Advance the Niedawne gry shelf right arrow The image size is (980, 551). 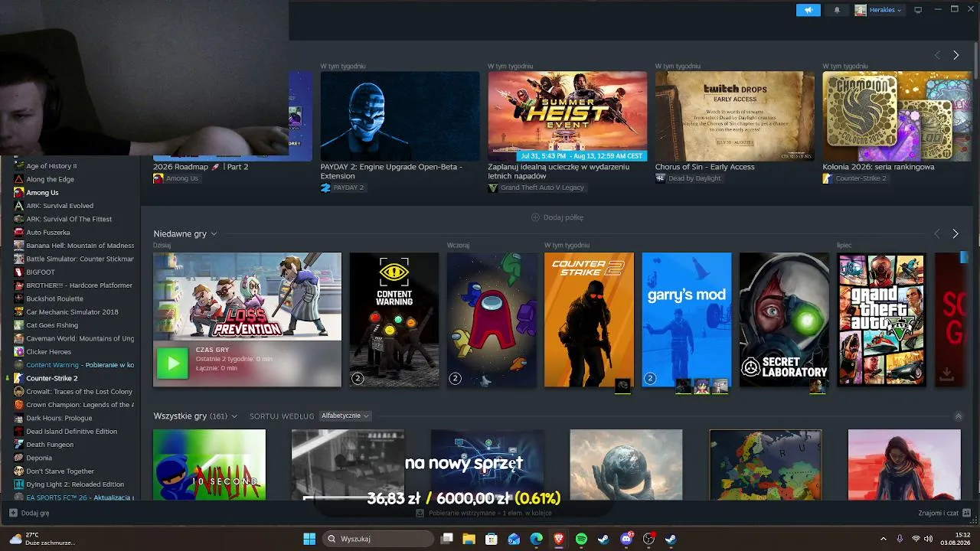[x=955, y=233]
